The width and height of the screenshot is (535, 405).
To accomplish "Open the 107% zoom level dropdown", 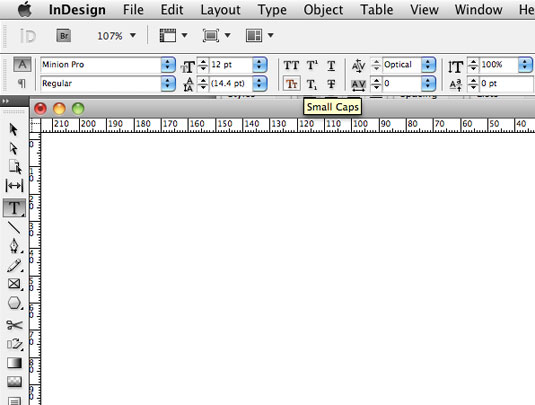I will tap(133, 35).
